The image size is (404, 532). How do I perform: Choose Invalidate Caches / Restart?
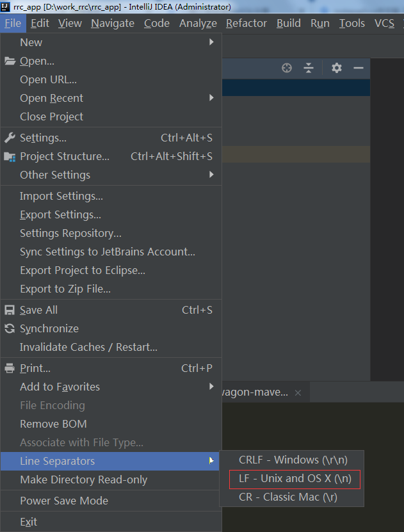pyautogui.click(x=88, y=347)
